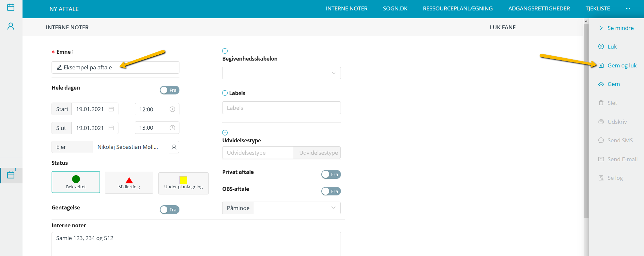Add a label with the plus icon next to Labels

225,93
